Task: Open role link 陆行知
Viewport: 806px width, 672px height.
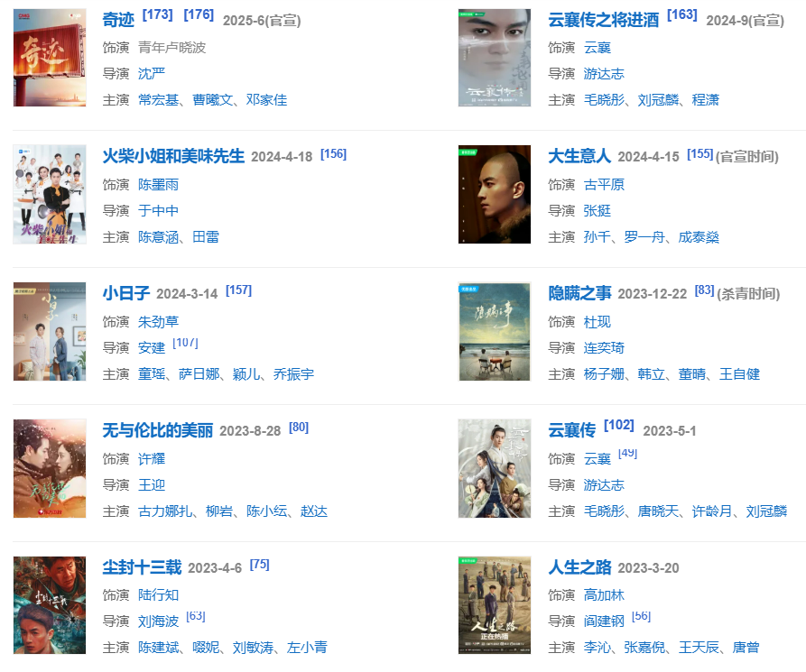Action: pyautogui.click(x=158, y=595)
